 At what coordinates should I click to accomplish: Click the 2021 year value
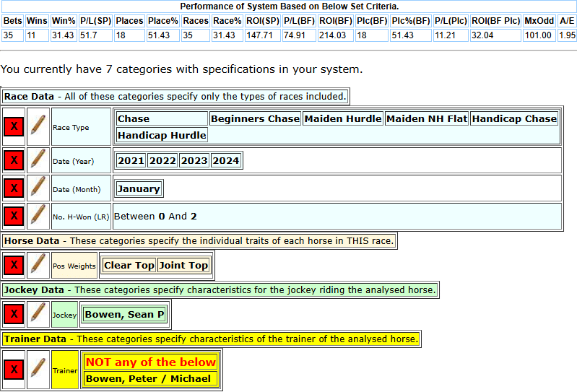click(x=131, y=161)
